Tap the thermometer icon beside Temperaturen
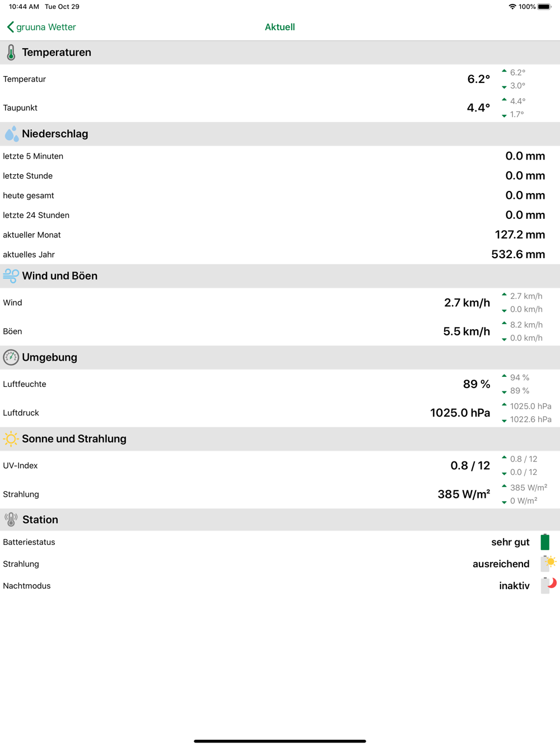This screenshot has height=747, width=560. [x=11, y=53]
